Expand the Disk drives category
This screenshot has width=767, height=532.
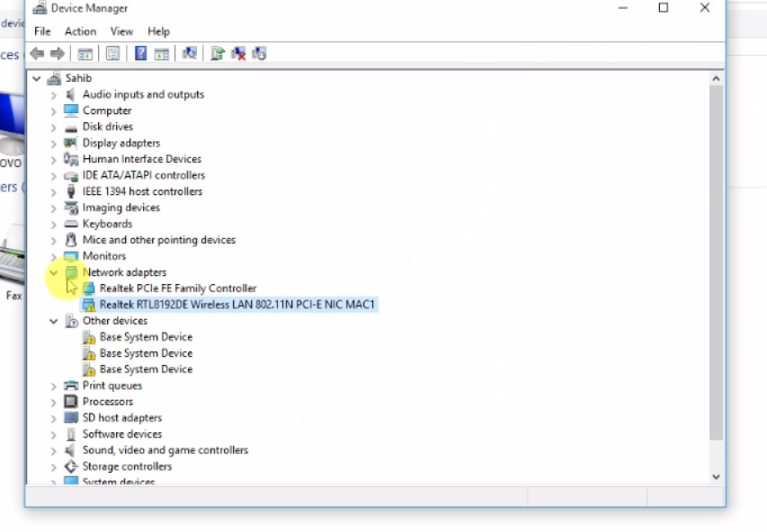[53, 127]
